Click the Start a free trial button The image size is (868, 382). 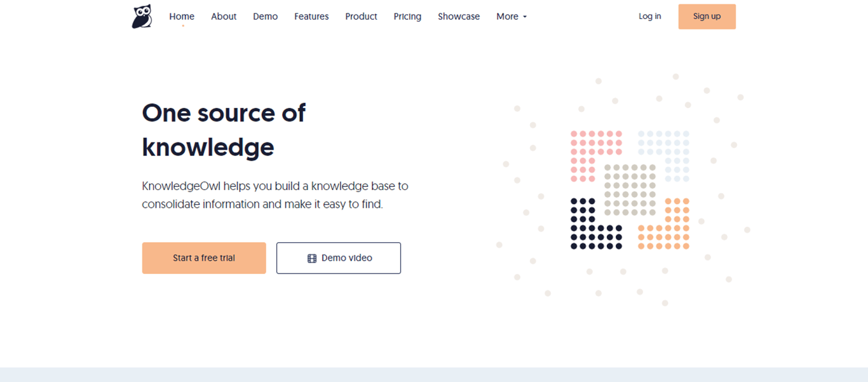click(x=204, y=258)
